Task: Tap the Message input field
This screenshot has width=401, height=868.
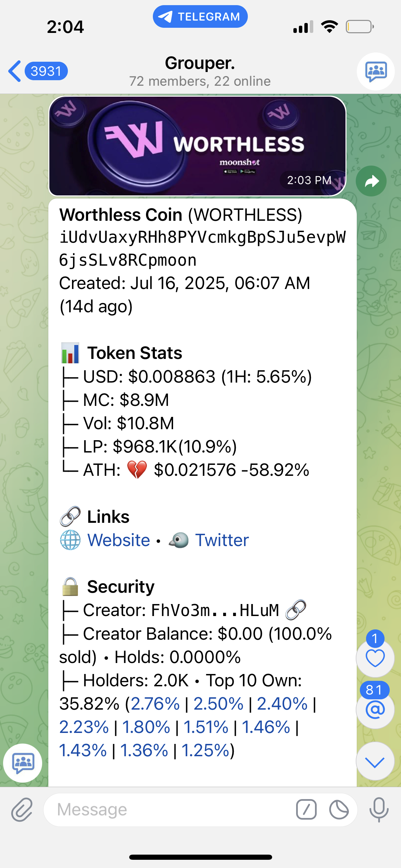Action: pyautogui.click(x=171, y=810)
